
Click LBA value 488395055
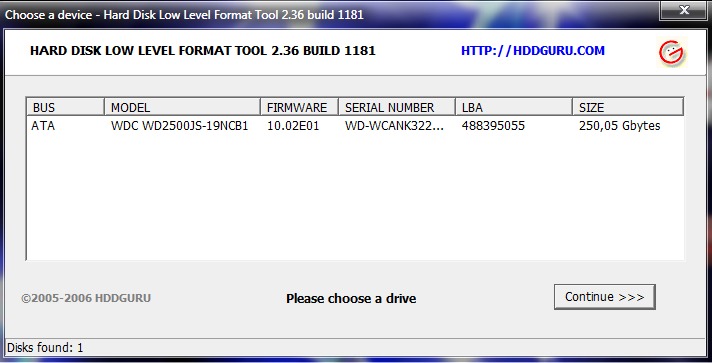coord(493,126)
